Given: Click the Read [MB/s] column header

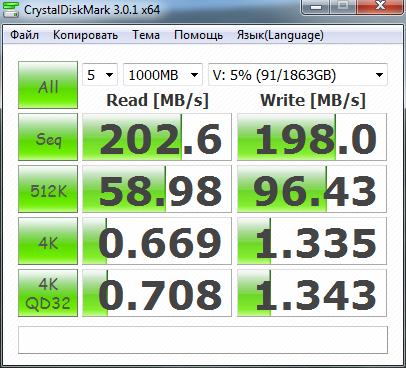Looking at the screenshot, I should coord(157,100).
